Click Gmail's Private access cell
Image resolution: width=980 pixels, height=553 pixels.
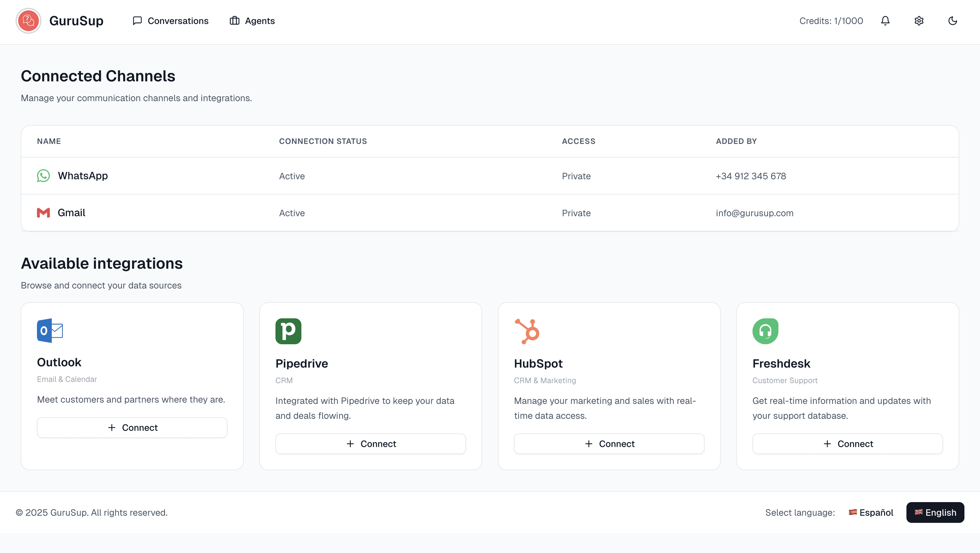pos(576,213)
